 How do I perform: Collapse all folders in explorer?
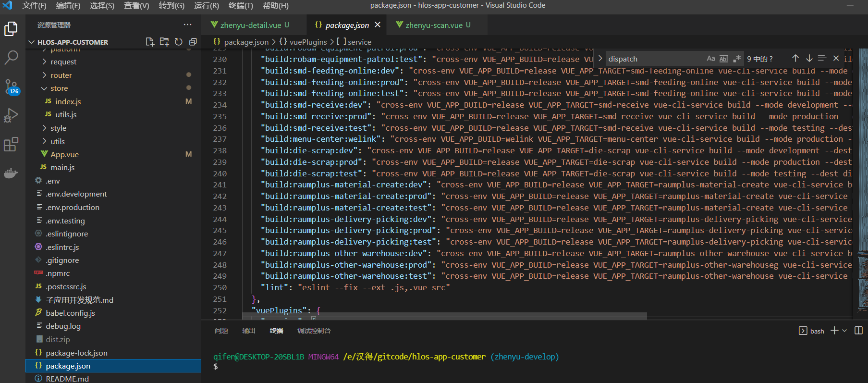pos(193,42)
